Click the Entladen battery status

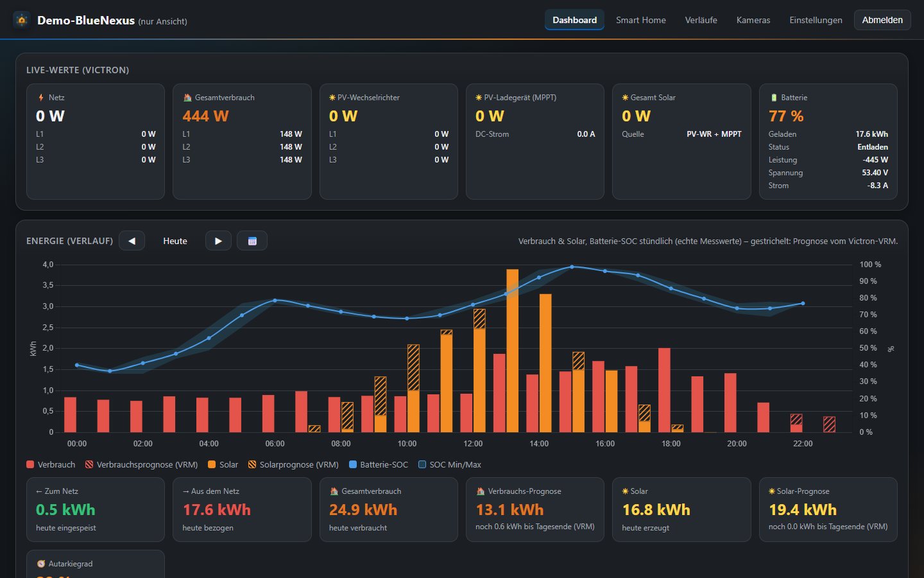(873, 147)
